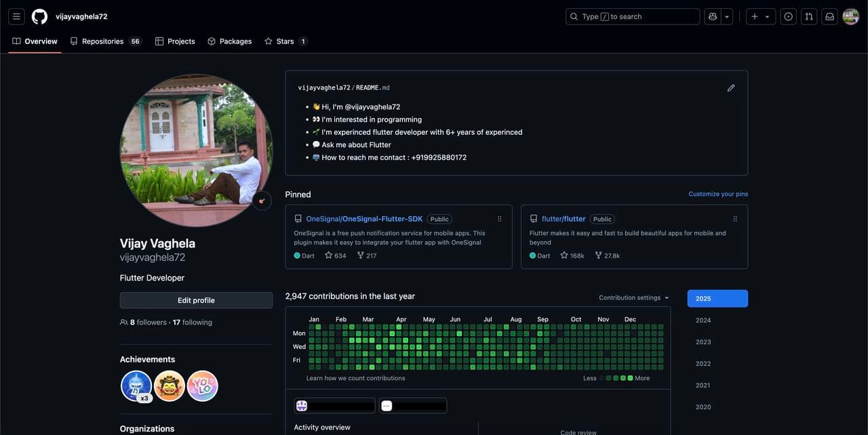This screenshot has width=868, height=435.
Task: Open Pull requests icon in the header
Action: (809, 16)
